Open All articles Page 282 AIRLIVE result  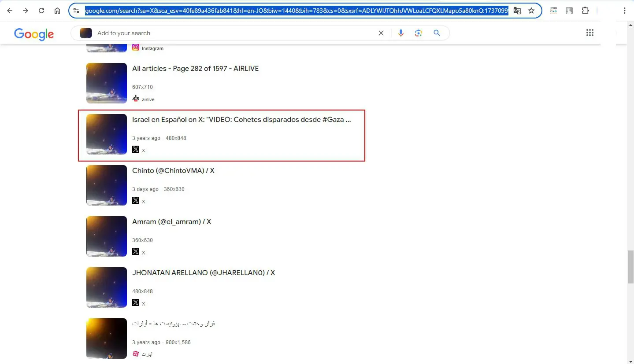(x=196, y=69)
